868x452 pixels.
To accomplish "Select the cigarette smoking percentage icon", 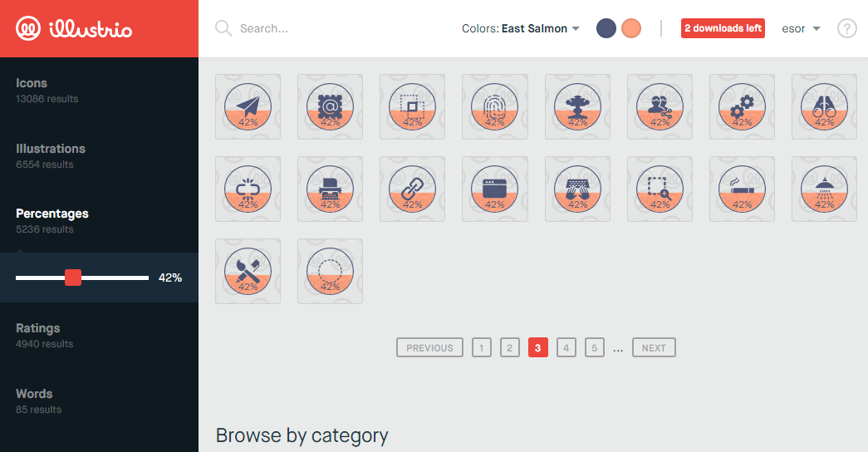I will click(742, 189).
